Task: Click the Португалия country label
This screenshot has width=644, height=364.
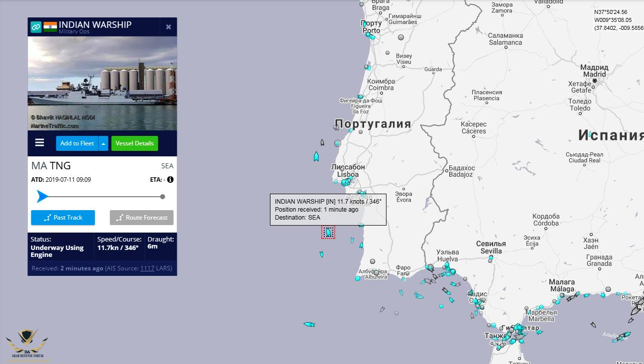Action: tap(373, 123)
